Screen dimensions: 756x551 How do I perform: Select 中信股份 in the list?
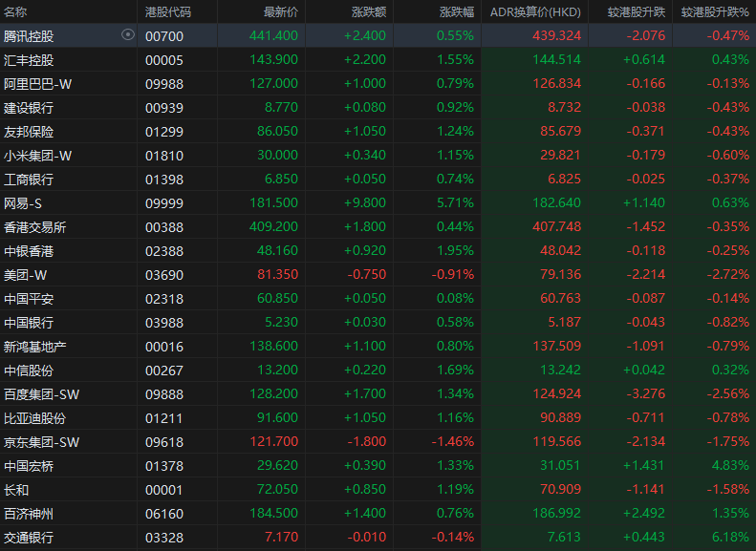(29, 371)
